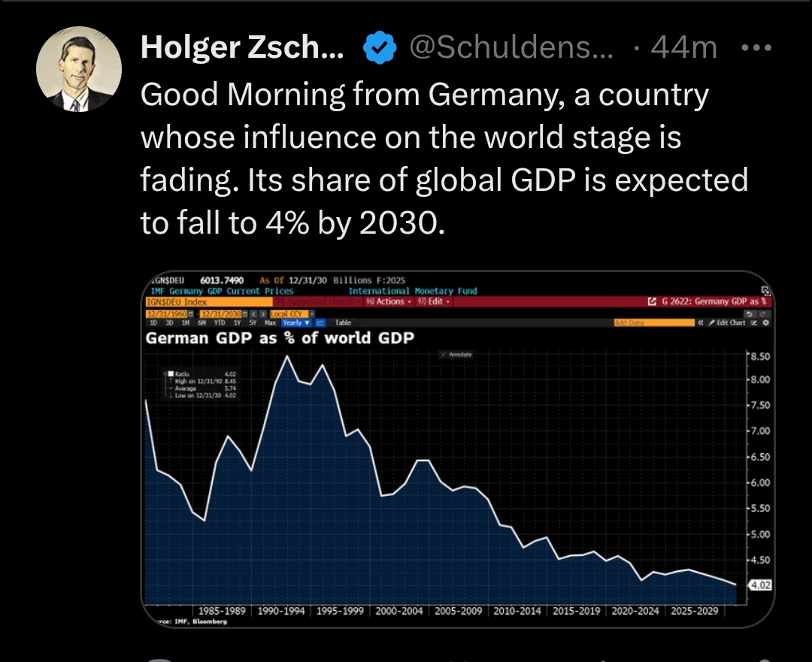The height and width of the screenshot is (662, 812).
Task: Select the 5Y time range
Action: tap(253, 322)
